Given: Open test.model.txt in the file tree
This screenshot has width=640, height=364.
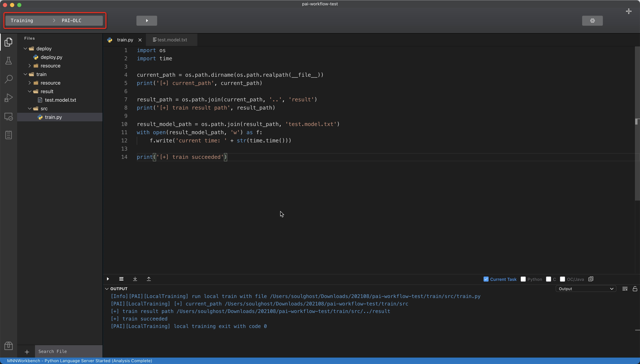Looking at the screenshot, I should coord(60,100).
